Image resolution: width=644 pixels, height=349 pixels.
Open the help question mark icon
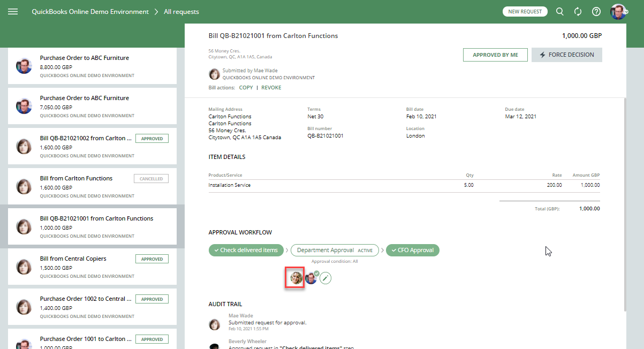pos(596,11)
